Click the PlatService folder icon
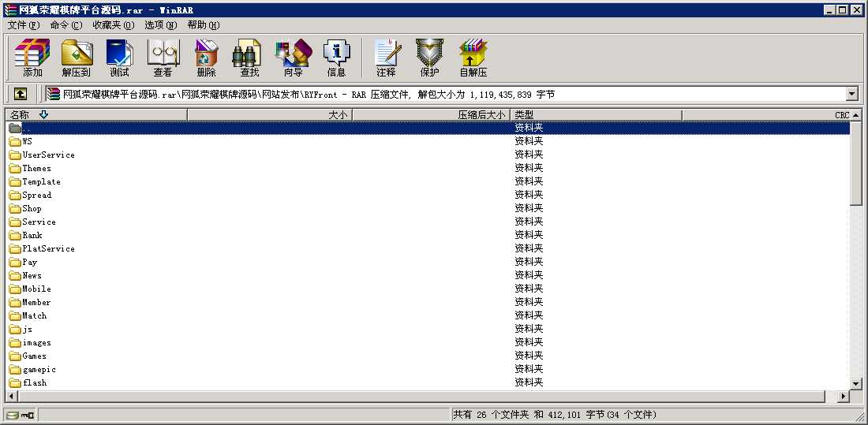This screenshot has width=868, height=425. 15,249
